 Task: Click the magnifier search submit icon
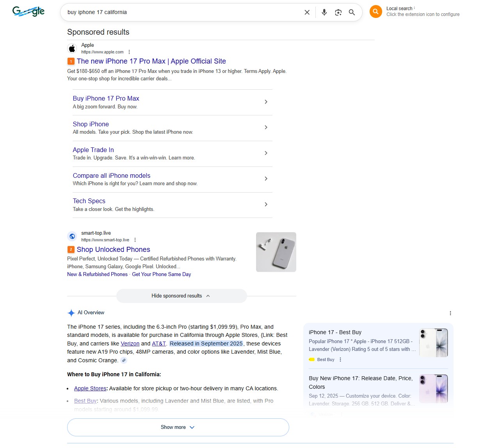(x=352, y=12)
